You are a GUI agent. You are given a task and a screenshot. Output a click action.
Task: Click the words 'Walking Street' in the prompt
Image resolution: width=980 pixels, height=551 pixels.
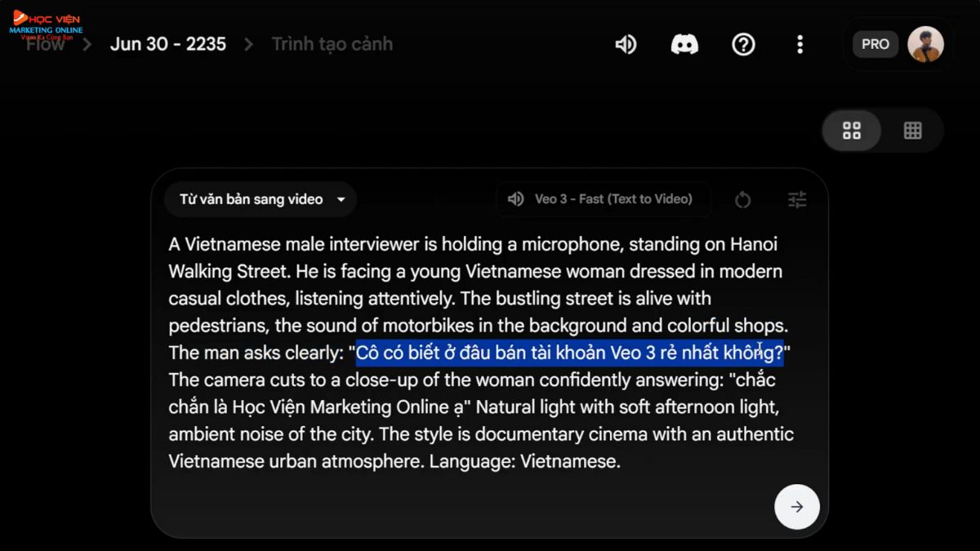point(228,272)
